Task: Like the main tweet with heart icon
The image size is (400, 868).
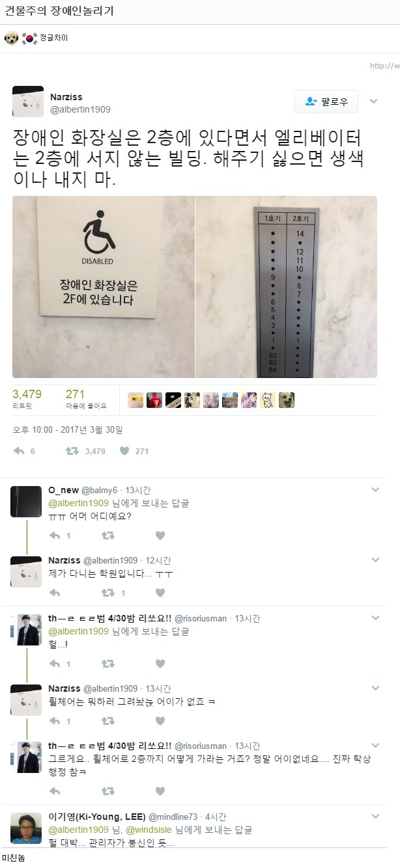Action: (x=124, y=451)
